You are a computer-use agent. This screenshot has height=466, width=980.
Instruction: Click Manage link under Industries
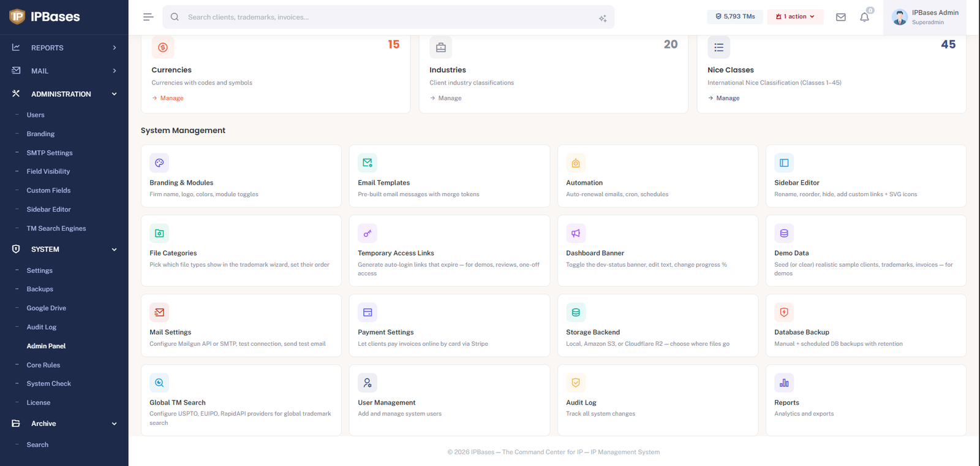(446, 98)
